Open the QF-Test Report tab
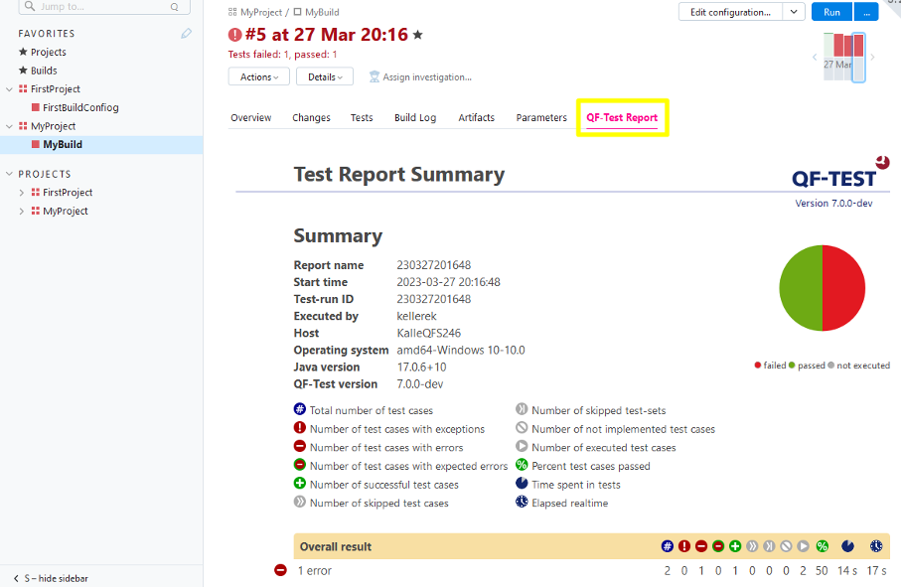Screen dimensions: 902x588 (x=622, y=117)
